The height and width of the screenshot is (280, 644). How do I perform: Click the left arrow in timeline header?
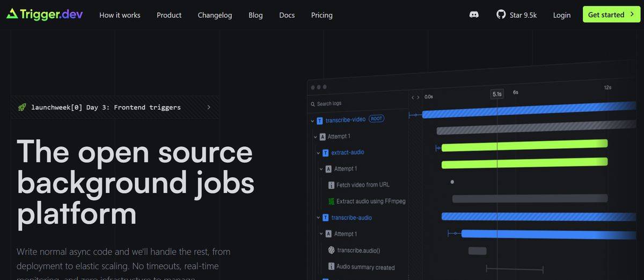pos(413,97)
